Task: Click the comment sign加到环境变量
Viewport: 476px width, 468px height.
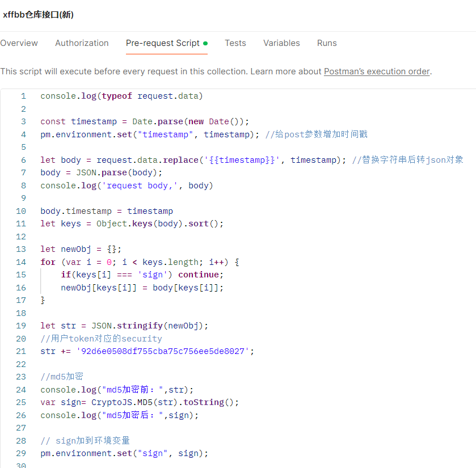Action: click(x=85, y=440)
